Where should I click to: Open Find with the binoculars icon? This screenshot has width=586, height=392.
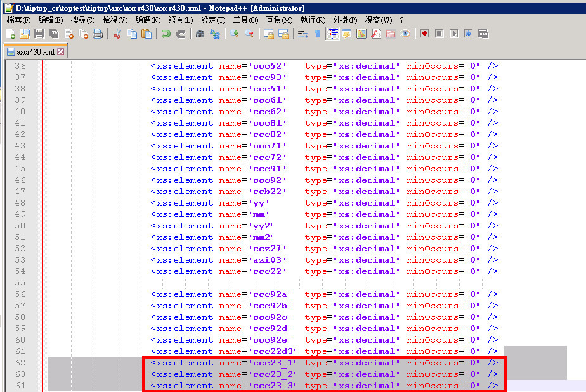pyautogui.click(x=200, y=34)
